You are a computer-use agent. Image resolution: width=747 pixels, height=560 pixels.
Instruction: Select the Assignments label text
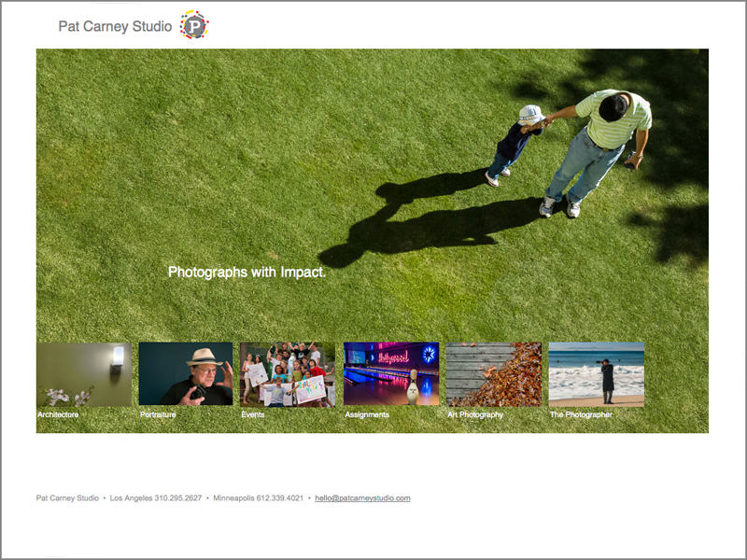[367, 414]
